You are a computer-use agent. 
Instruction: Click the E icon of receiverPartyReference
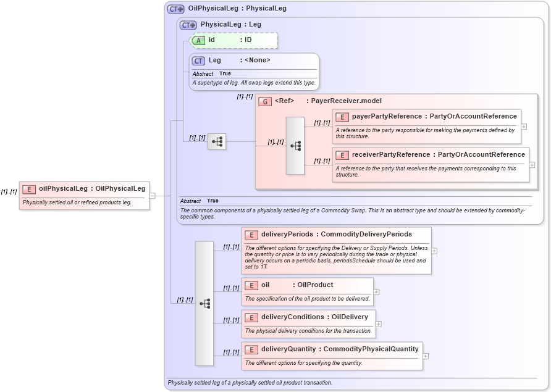[342, 156]
